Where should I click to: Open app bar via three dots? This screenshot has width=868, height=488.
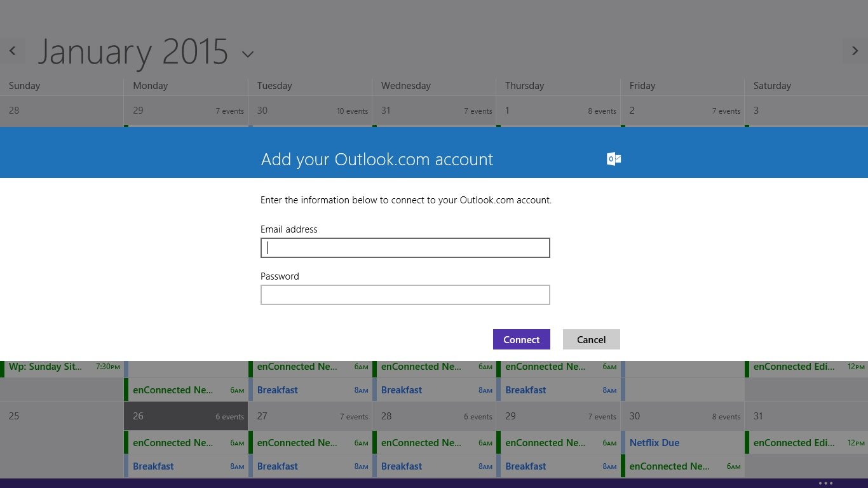click(825, 484)
